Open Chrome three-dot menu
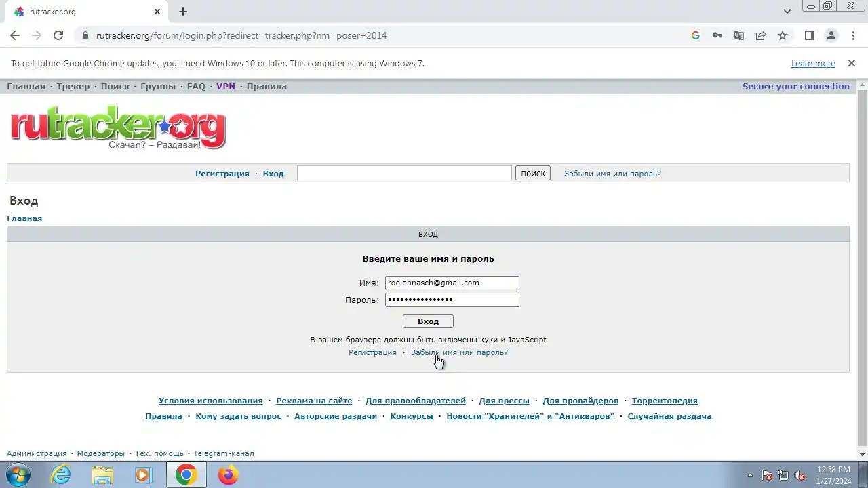 tap(853, 35)
